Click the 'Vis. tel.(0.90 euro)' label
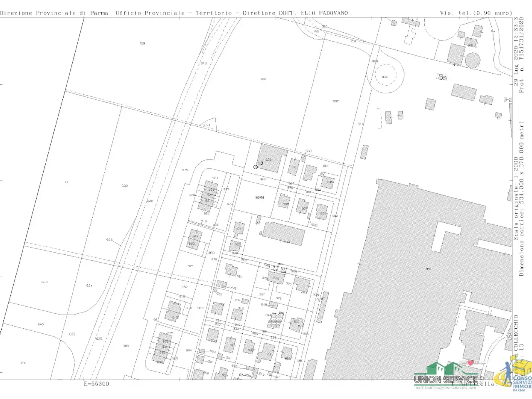Image resolution: width=532 pixels, height=399 pixels. (x=476, y=13)
